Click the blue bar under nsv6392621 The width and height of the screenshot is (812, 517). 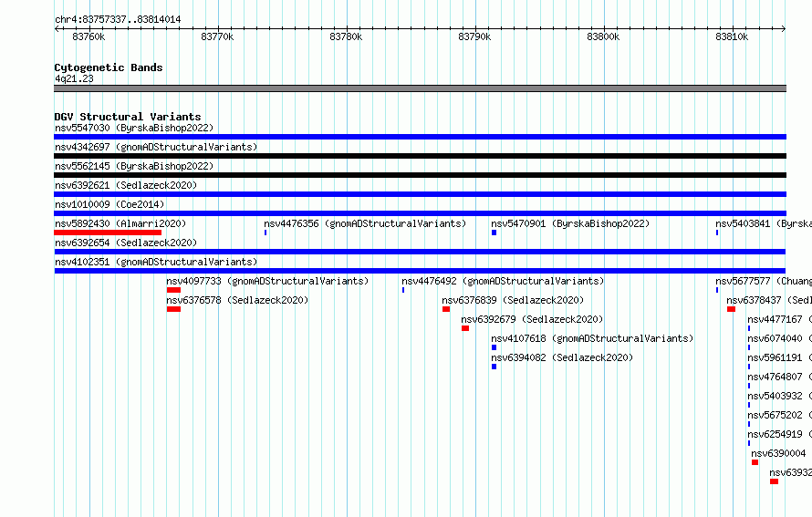coord(420,194)
